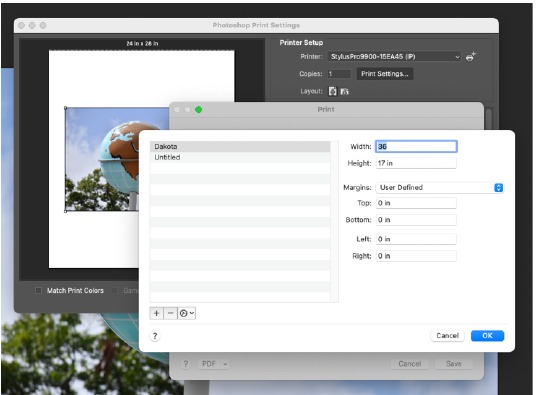Image resolution: width=537 pixels, height=395 pixels.
Task: Open the PDF dropdown in Print dialog
Action: tap(214, 364)
